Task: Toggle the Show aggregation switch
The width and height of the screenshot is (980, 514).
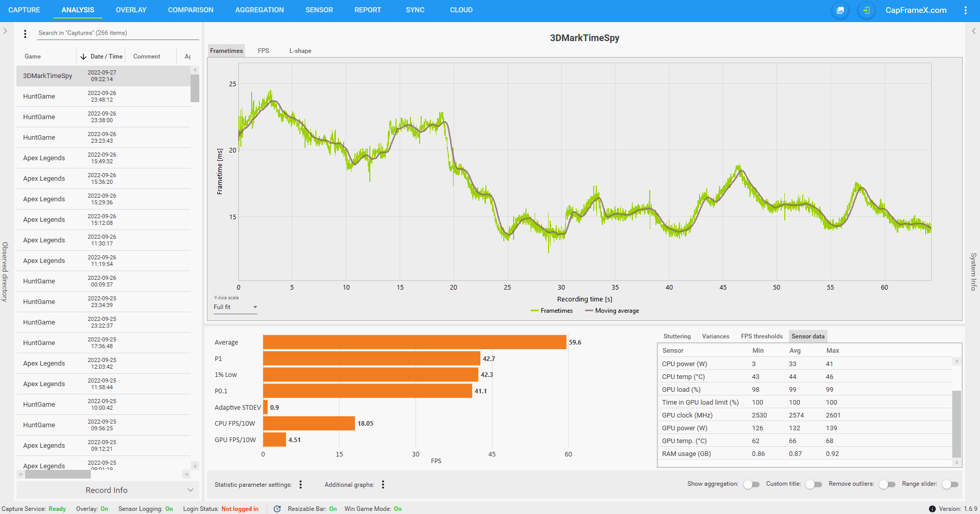Action: (x=751, y=484)
